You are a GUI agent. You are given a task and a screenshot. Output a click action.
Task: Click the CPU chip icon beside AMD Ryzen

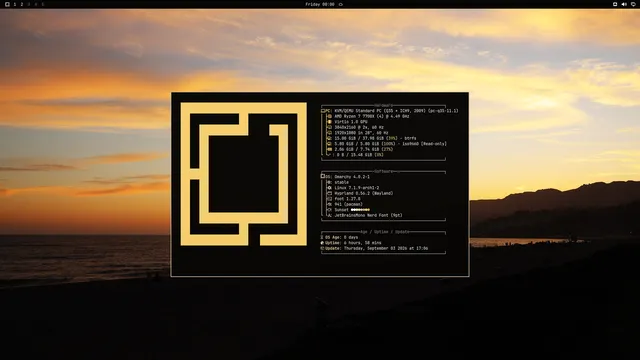click(x=329, y=116)
